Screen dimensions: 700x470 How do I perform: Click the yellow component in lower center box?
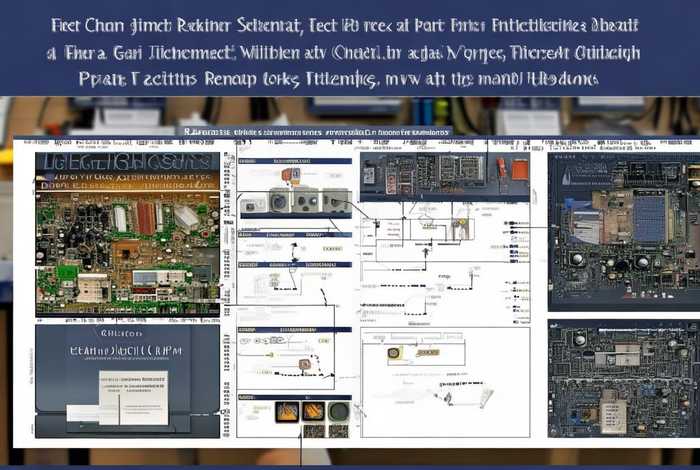[x=394, y=353]
